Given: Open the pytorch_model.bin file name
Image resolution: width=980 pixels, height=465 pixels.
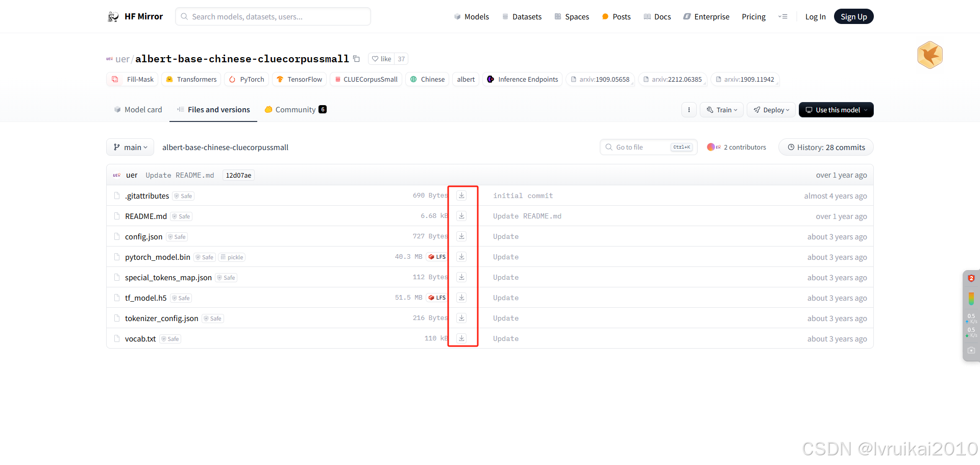Looking at the screenshot, I should 158,257.
